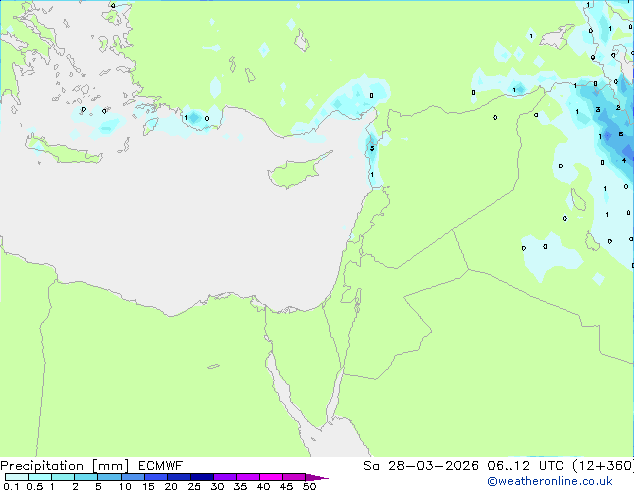
Task: Click the "25" legend value
Action: 194,486
